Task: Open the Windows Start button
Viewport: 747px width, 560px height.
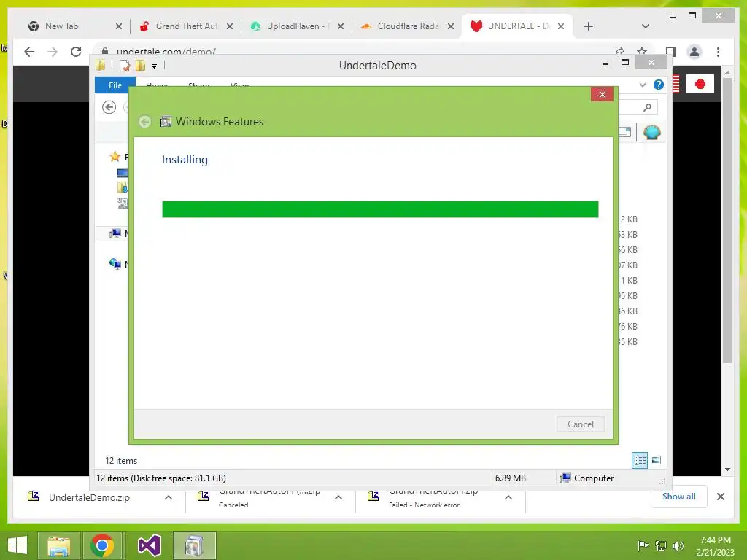Action: 18,545
